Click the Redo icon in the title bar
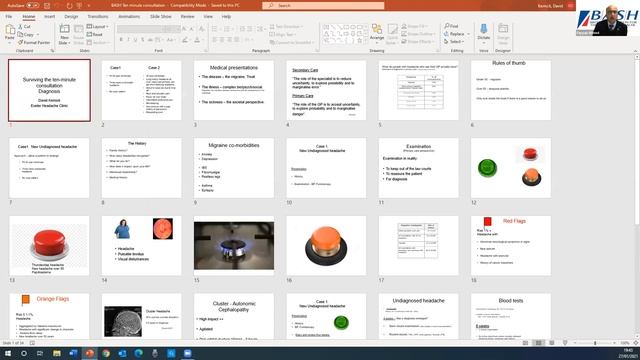This screenshot has height=360, width=640. [69, 6]
